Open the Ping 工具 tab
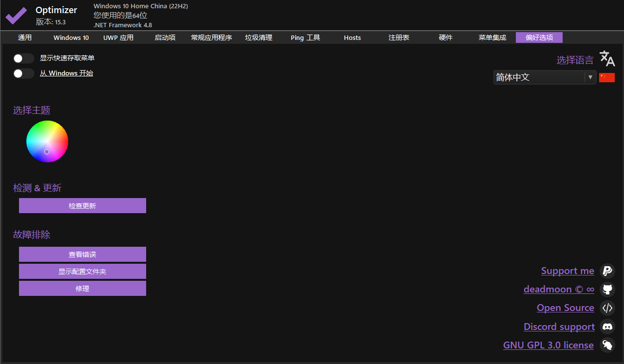This screenshot has width=624, height=364. tap(305, 37)
